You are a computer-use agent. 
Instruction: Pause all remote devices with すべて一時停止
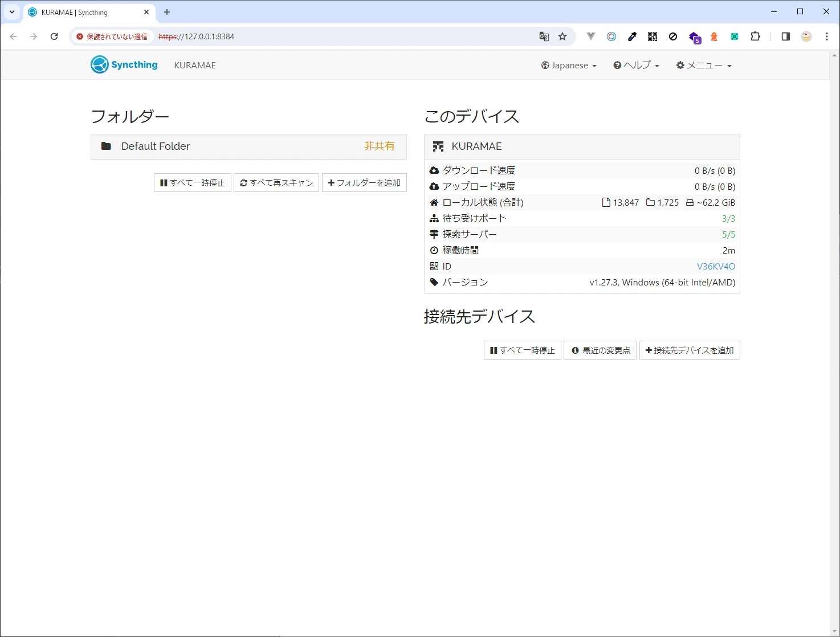523,350
